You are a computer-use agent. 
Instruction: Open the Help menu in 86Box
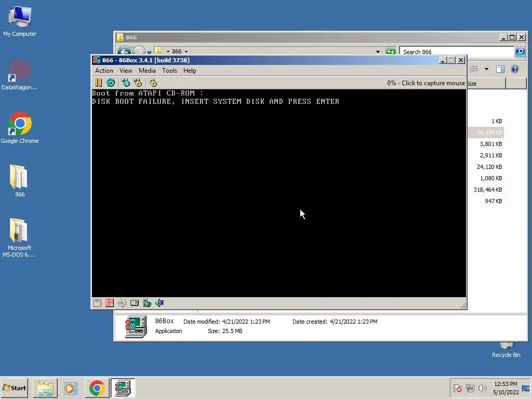190,71
